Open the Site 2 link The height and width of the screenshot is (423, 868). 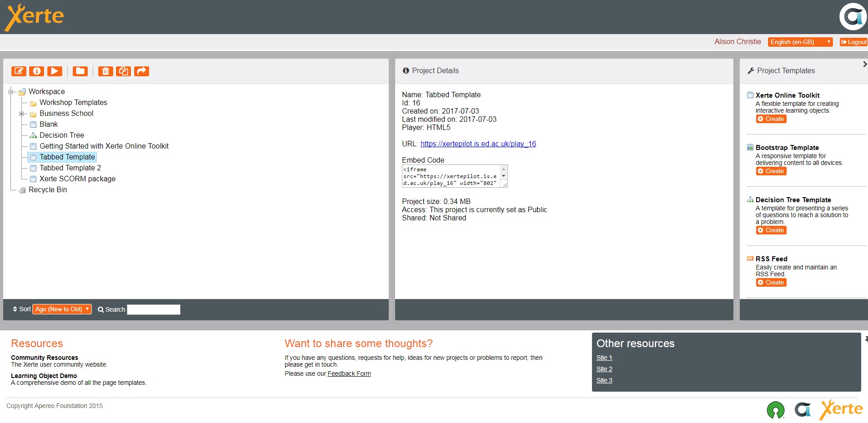coord(604,369)
